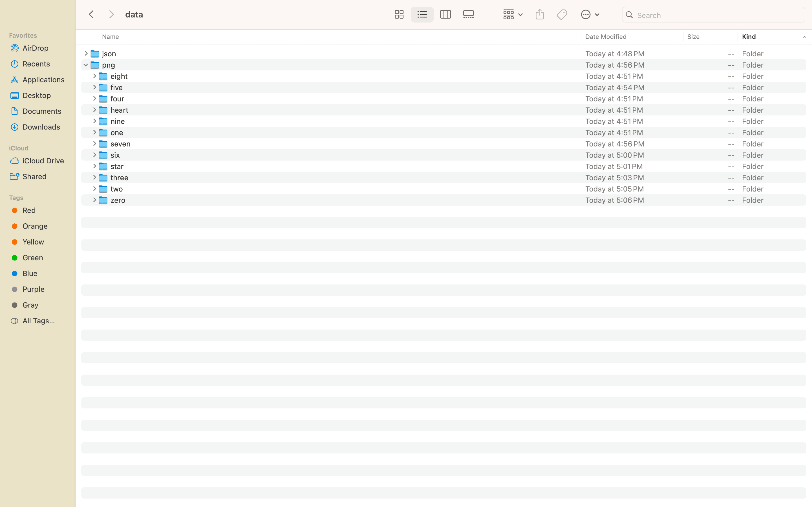The width and height of the screenshot is (812, 507).
Task: Open AirDrop in the sidebar
Action: click(35, 48)
